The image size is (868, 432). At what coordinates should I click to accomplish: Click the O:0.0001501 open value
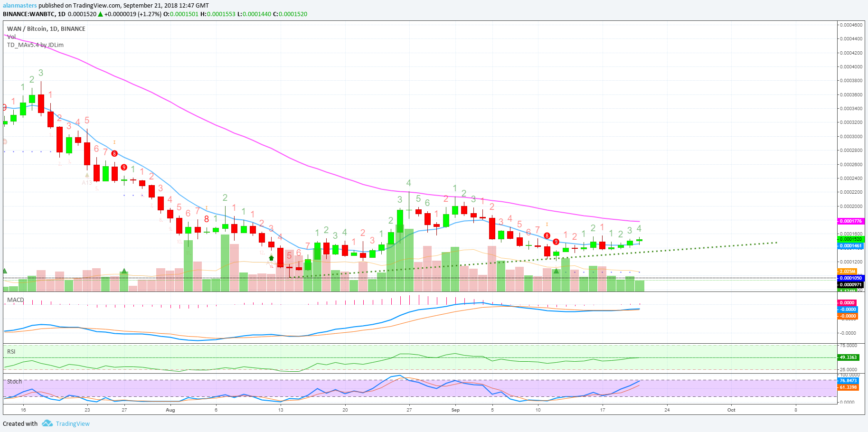181,14
